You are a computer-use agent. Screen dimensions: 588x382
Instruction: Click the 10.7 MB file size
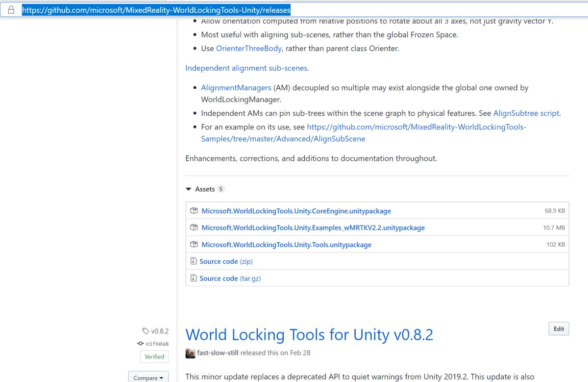[x=554, y=228]
